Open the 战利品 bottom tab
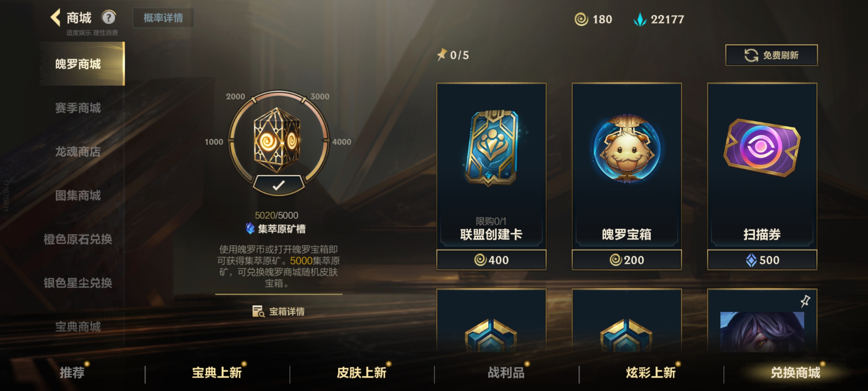The image size is (868, 391). [x=506, y=372]
